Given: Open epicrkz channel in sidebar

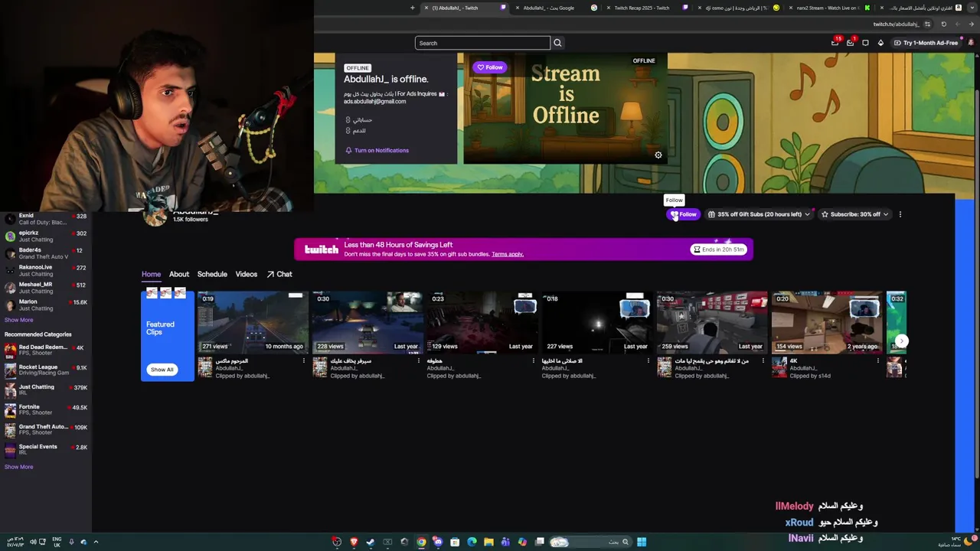Looking at the screenshot, I should pos(46,236).
